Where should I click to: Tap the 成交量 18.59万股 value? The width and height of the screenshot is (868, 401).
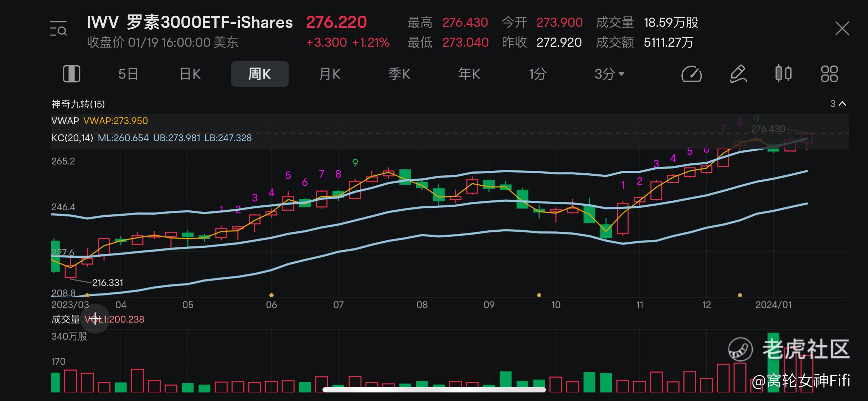(671, 22)
